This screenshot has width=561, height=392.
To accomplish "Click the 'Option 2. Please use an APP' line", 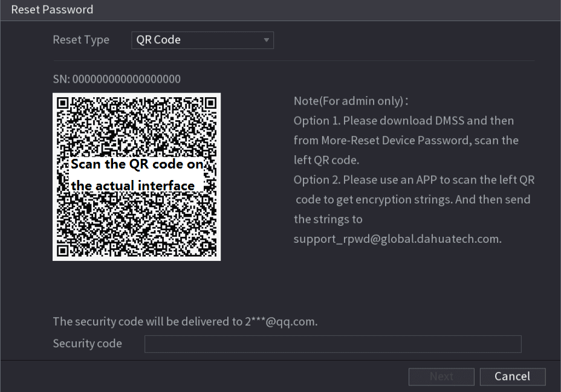I will tap(414, 180).
